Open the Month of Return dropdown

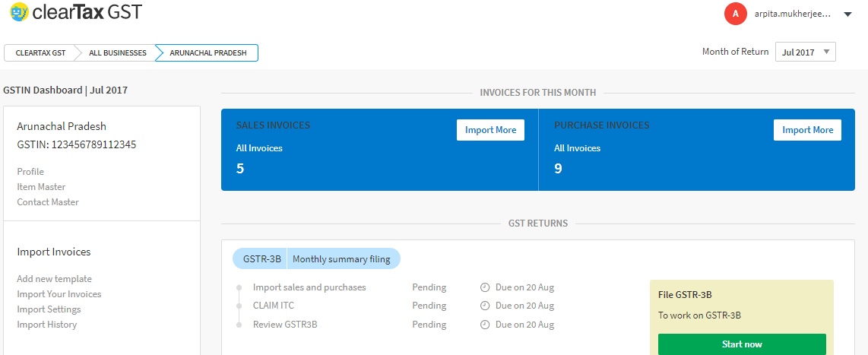805,52
